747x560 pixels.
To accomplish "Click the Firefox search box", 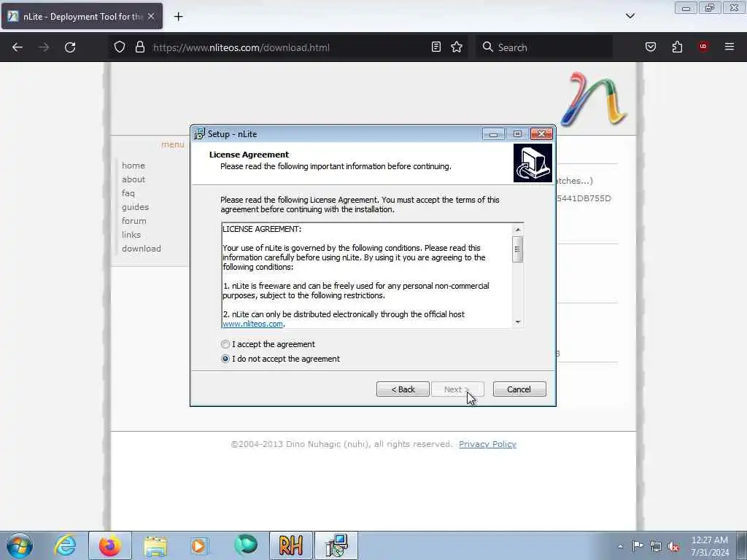I will (544, 47).
